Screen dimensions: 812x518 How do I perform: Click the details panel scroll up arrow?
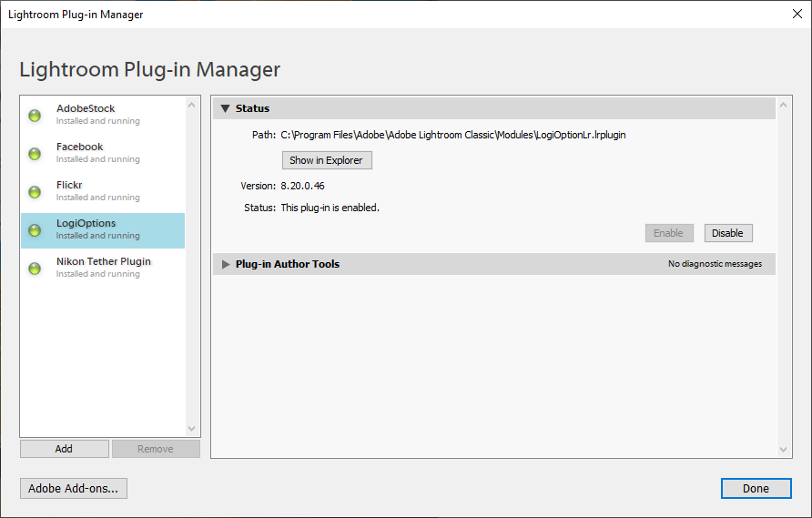(x=783, y=106)
